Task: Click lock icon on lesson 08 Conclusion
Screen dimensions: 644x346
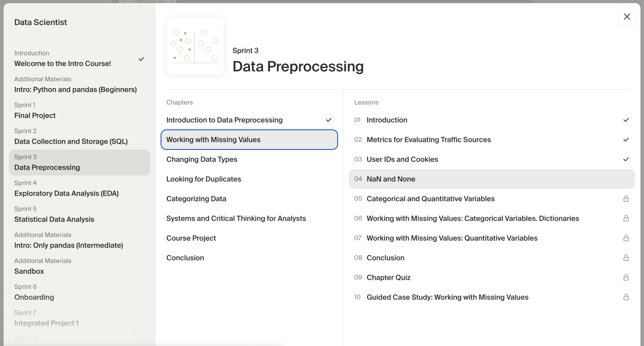Action: [x=626, y=258]
